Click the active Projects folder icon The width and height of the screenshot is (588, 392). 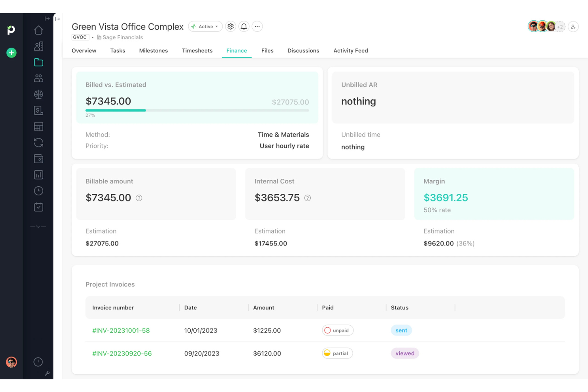[x=39, y=62]
